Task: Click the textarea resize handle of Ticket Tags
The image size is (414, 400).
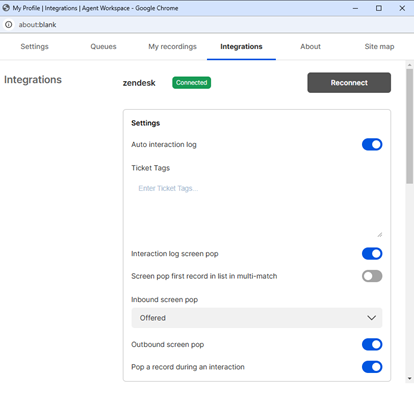Action: tap(379, 235)
